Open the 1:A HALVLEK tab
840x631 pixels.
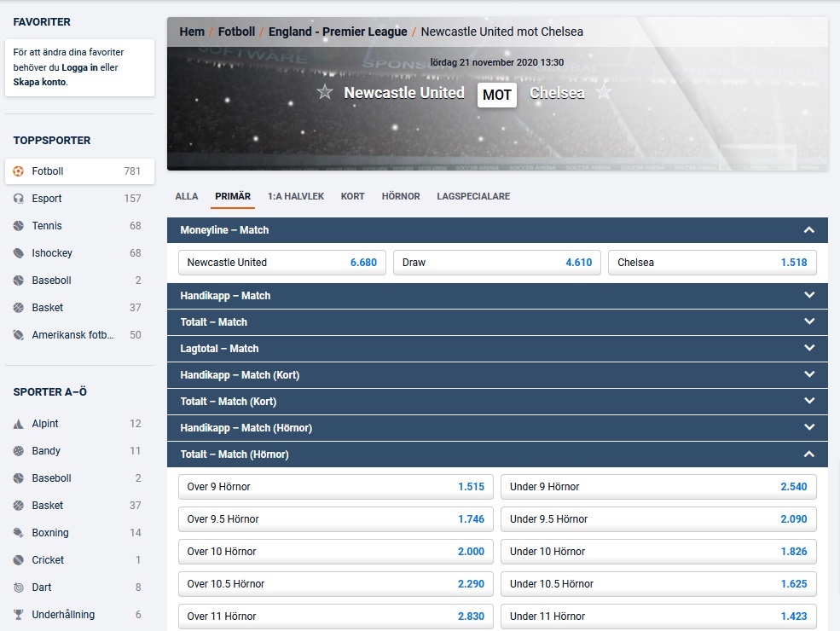click(x=296, y=197)
